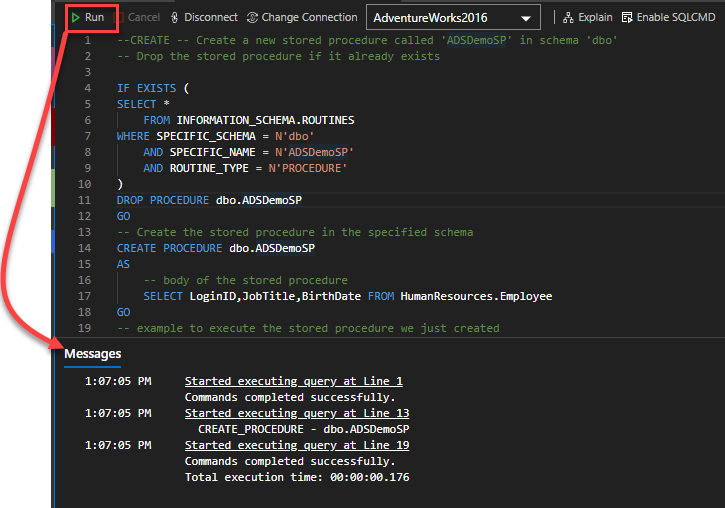Follow 'Started executing query at Line 19' link
This screenshot has height=508, width=725.
(297, 445)
